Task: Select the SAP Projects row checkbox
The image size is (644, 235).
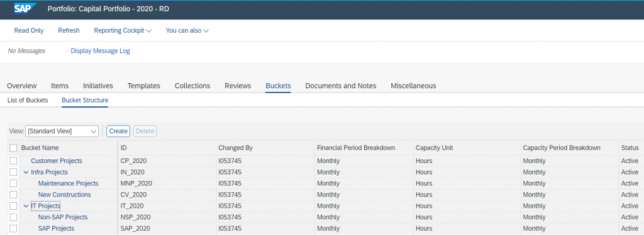Action: (13, 228)
